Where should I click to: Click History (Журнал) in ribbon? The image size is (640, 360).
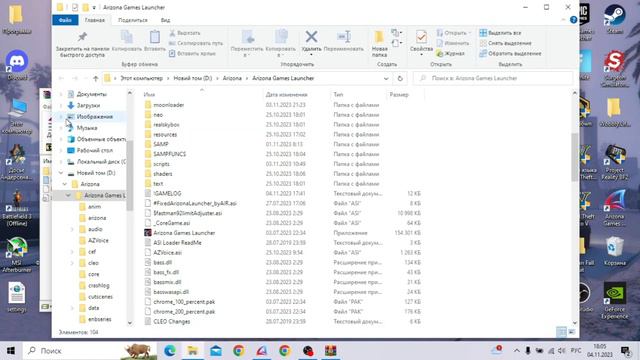click(x=451, y=53)
